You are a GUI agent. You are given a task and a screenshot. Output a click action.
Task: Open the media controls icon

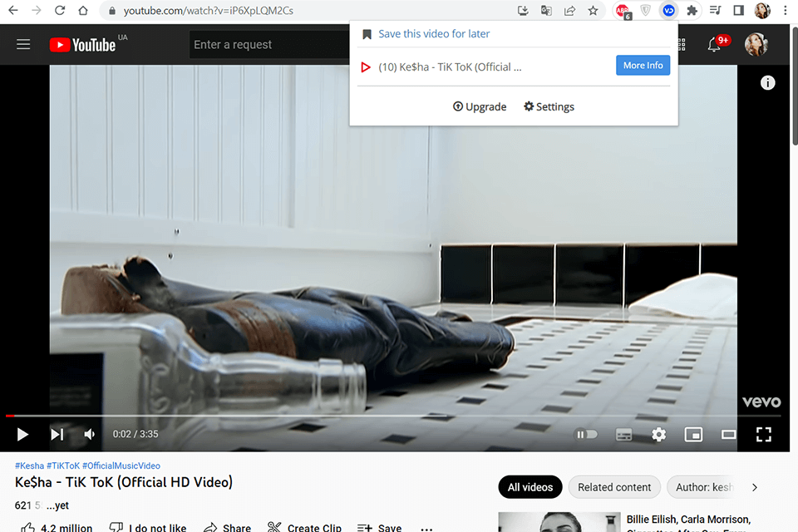[715, 10]
